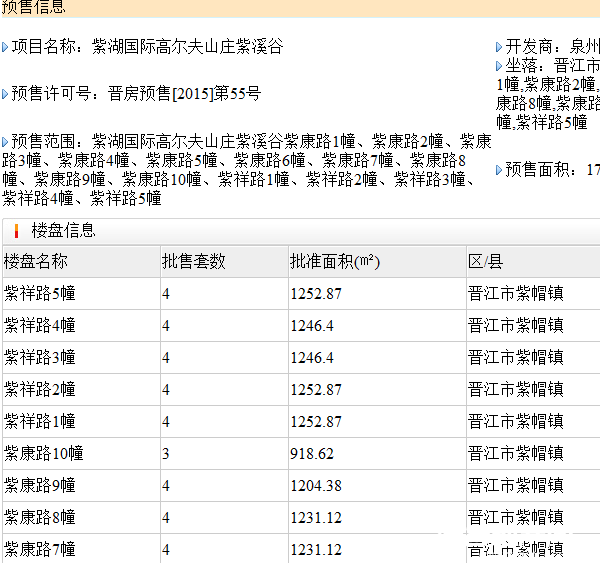Click the arrow bullet beside 项目名称
Viewport: 600px width, 563px height.
[5, 47]
